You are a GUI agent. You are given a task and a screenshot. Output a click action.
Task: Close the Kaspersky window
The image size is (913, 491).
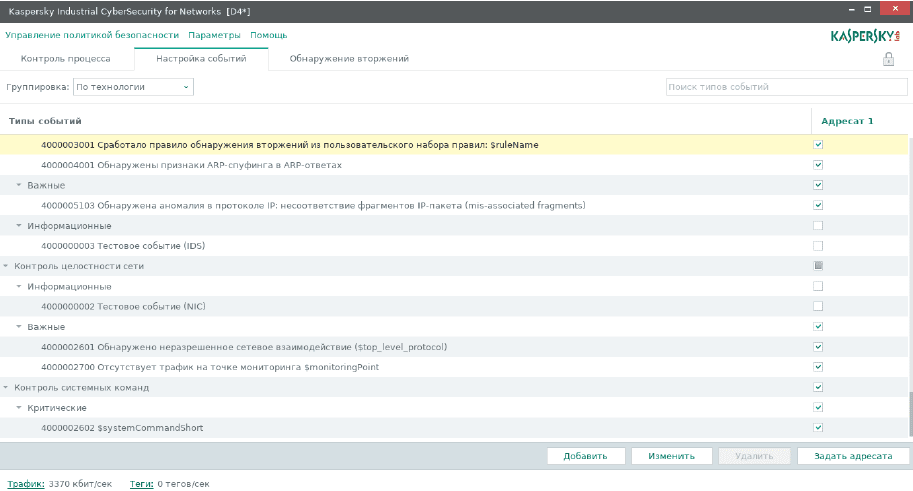[x=896, y=10]
